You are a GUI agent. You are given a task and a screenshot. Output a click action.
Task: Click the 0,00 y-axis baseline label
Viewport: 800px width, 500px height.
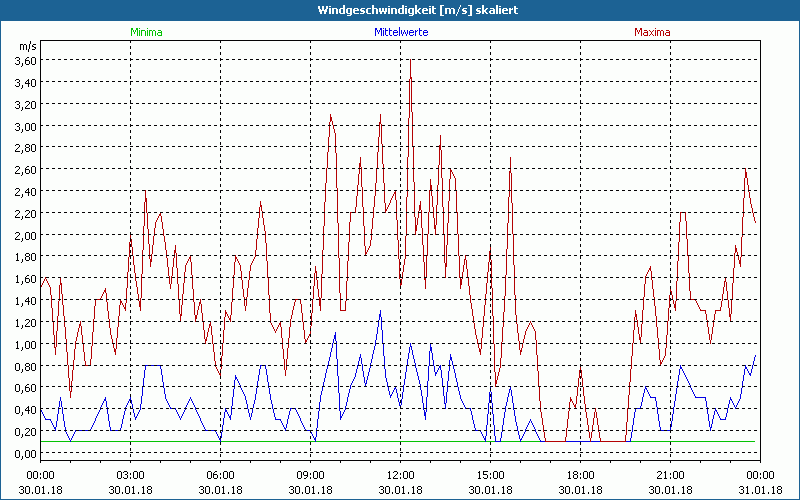click(25, 454)
